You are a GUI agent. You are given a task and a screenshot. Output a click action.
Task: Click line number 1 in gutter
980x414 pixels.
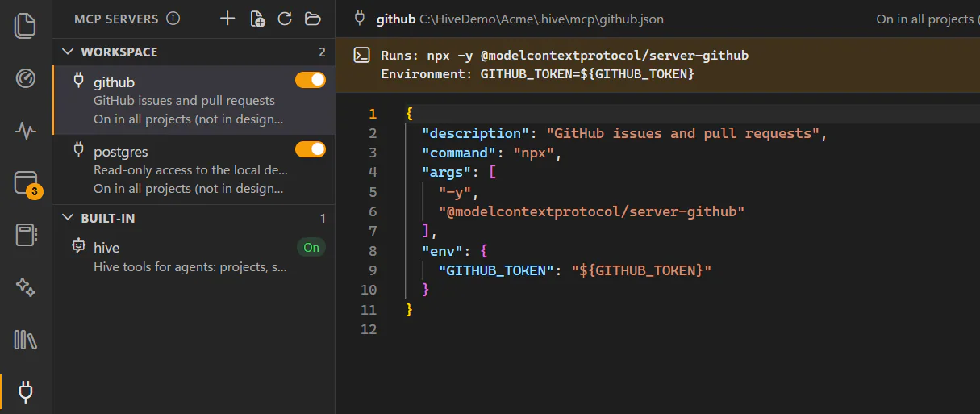(372, 114)
